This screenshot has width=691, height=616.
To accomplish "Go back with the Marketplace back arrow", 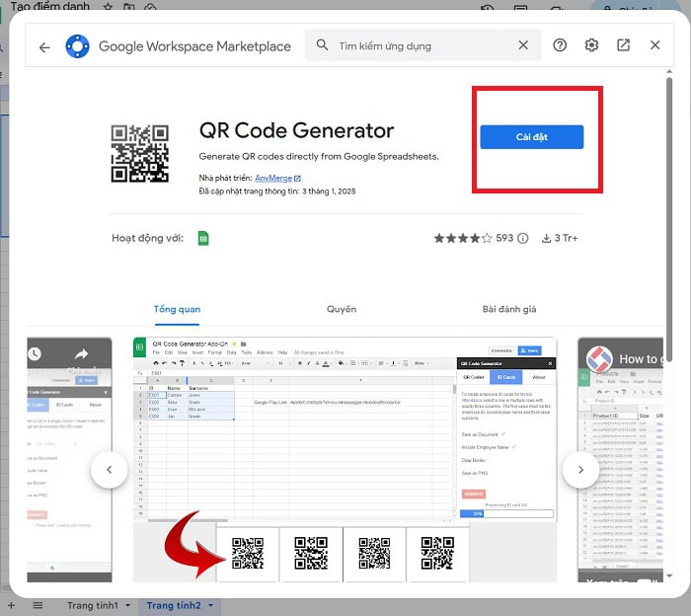I will click(x=44, y=47).
